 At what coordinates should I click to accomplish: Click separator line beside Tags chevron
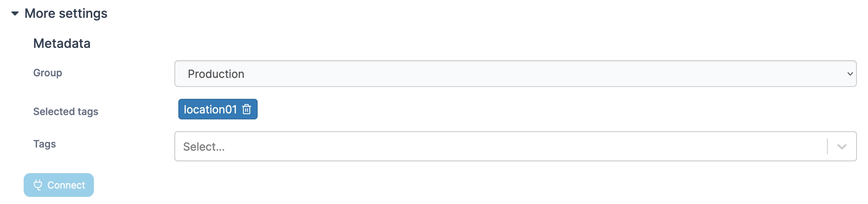[x=827, y=147]
